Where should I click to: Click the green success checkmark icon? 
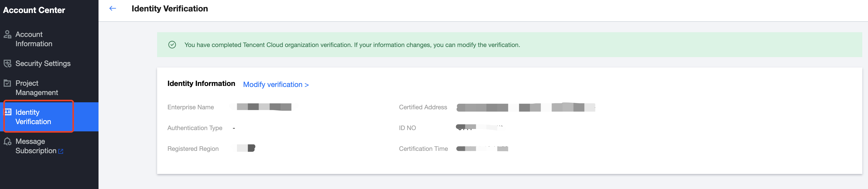tap(172, 45)
